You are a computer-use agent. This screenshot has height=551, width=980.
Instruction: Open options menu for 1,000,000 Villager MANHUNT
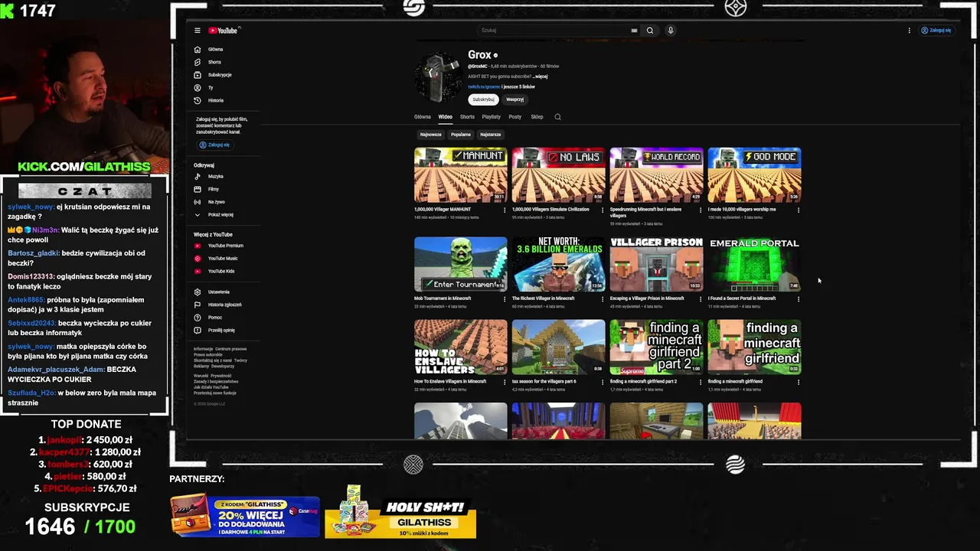tap(505, 210)
